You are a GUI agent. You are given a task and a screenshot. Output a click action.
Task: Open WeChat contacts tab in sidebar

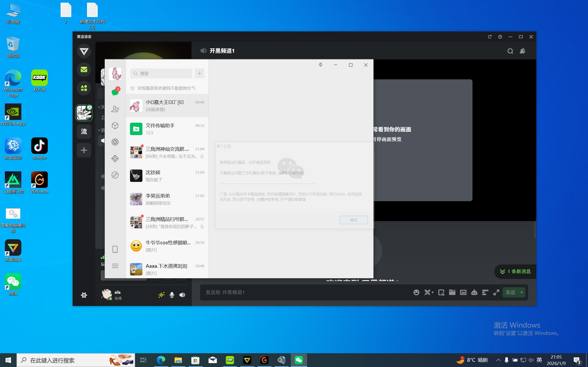point(115,109)
